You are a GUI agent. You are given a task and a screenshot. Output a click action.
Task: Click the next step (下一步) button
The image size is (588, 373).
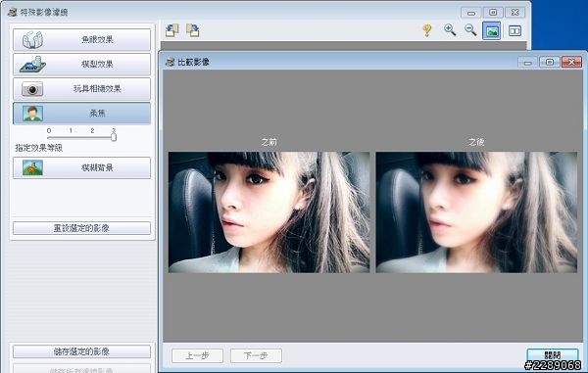pos(256,355)
